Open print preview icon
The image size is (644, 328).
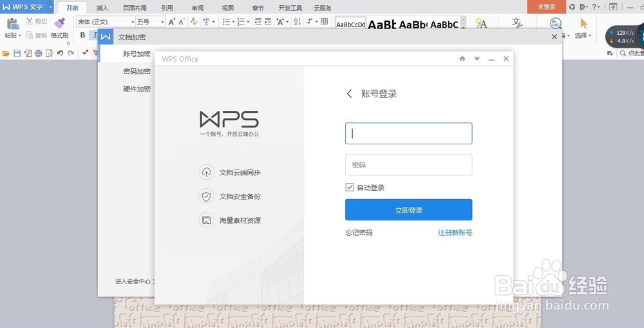coord(50,53)
